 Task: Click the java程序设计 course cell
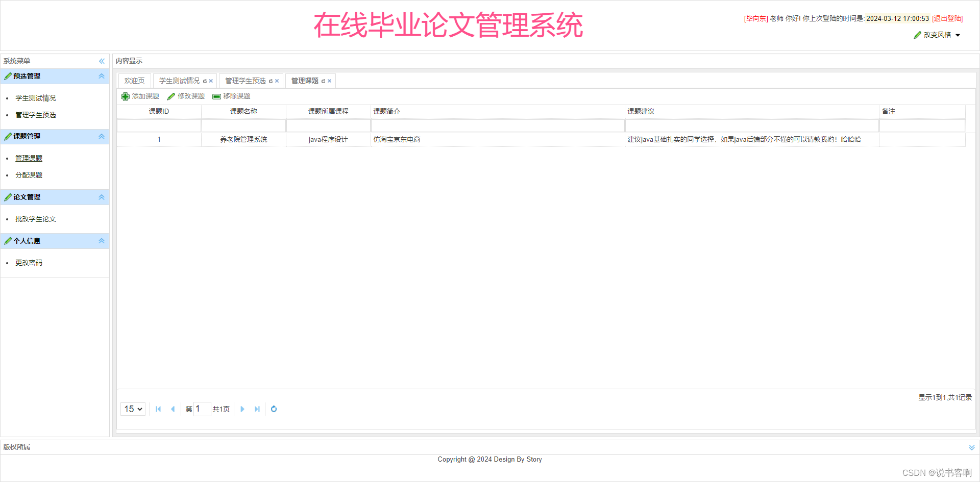328,139
